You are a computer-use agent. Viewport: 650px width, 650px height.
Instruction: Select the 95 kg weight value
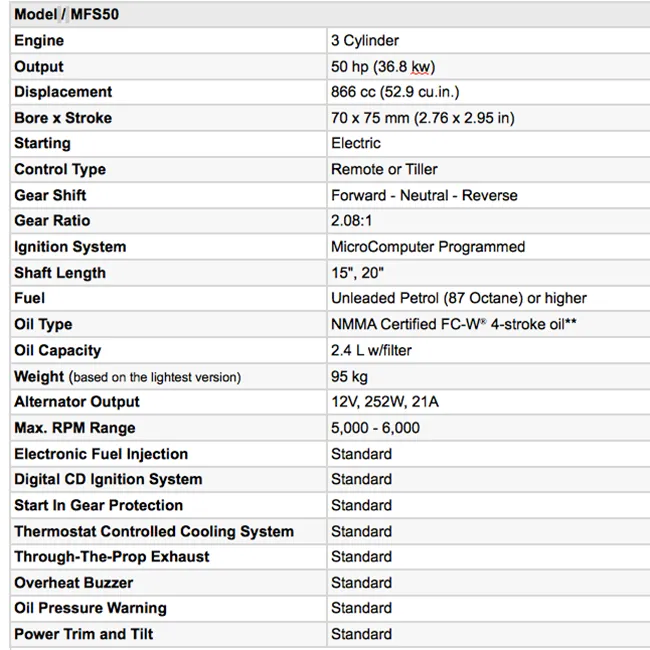coord(349,377)
